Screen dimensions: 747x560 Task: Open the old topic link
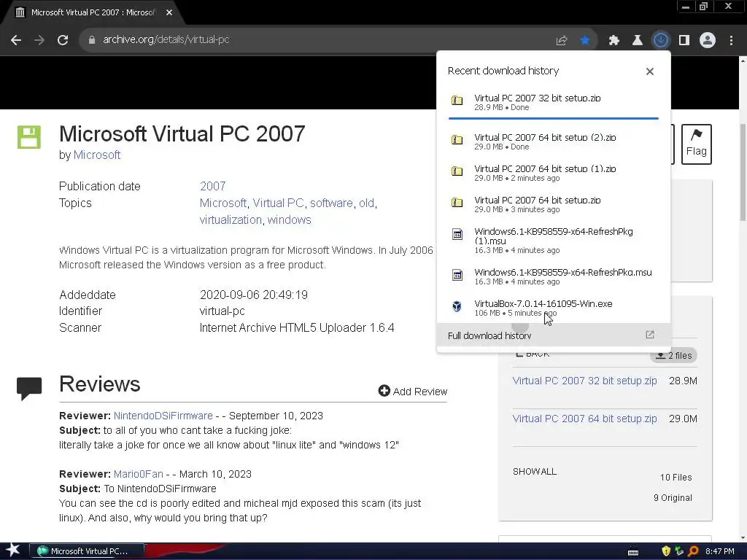[366, 203]
